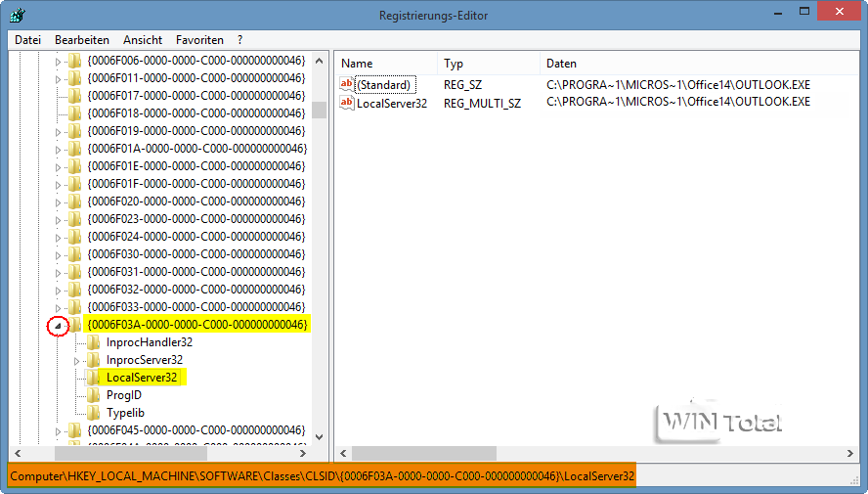Close the Registrierungs-Editor window
This screenshot has height=494, width=868.
tap(840, 12)
